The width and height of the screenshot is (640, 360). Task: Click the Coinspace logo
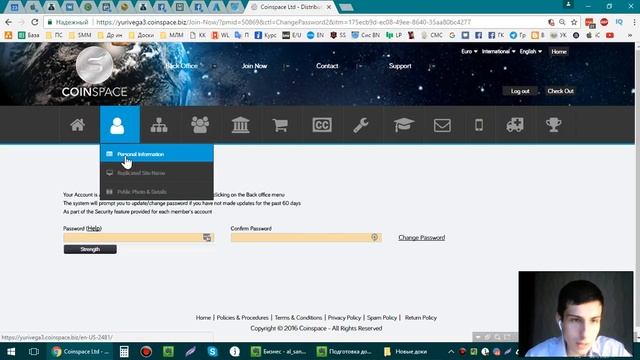94,72
